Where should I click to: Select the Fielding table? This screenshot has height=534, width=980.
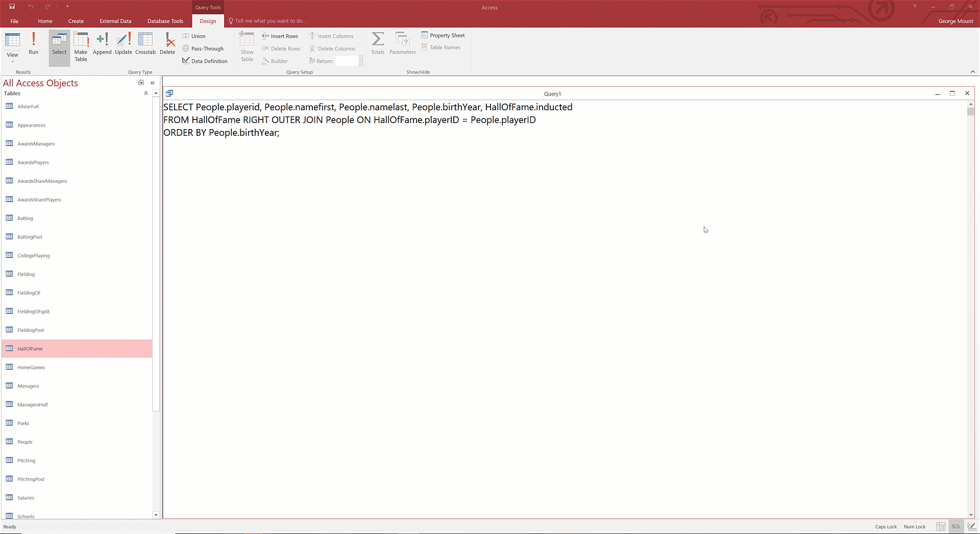(78, 274)
